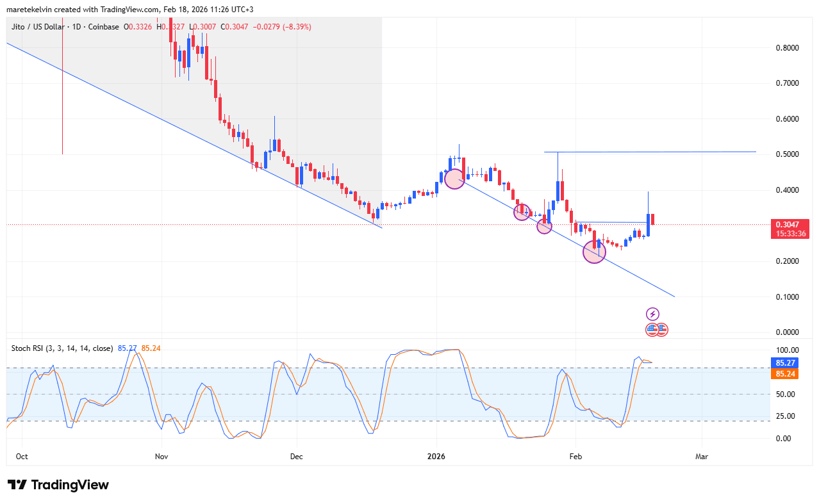Select second small pink circle near 0.3000
The image size is (819, 504).
[x=544, y=226]
